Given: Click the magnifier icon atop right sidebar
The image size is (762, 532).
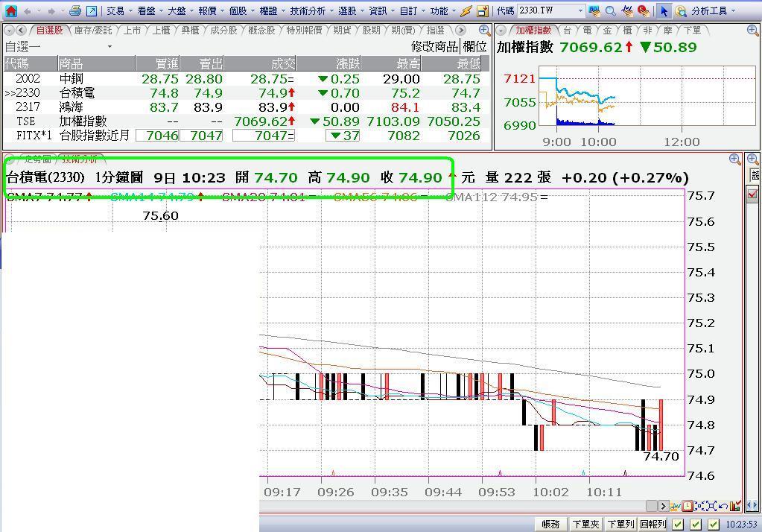Looking at the screenshot, I should pyautogui.click(x=752, y=159).
